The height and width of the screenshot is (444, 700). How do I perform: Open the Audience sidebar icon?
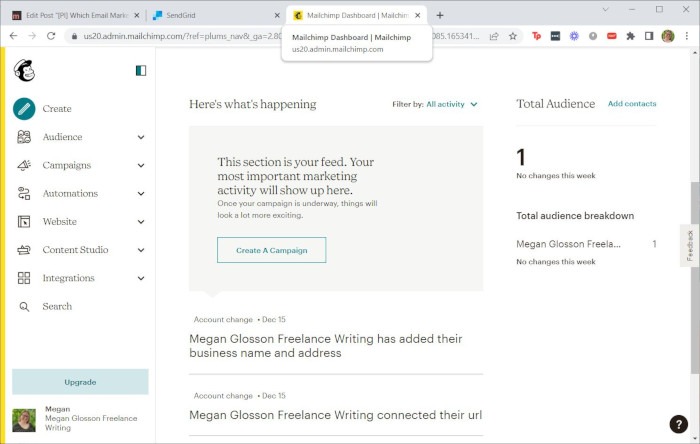pos(24,137)
